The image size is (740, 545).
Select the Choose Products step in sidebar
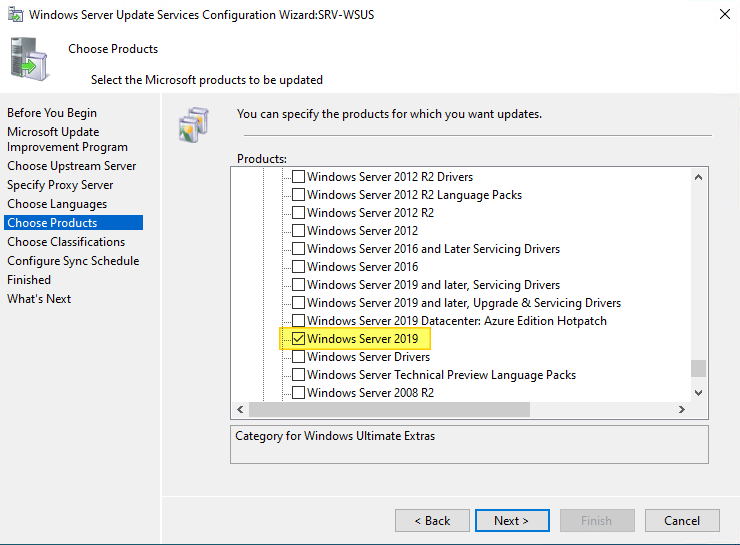tap(73, 223)
